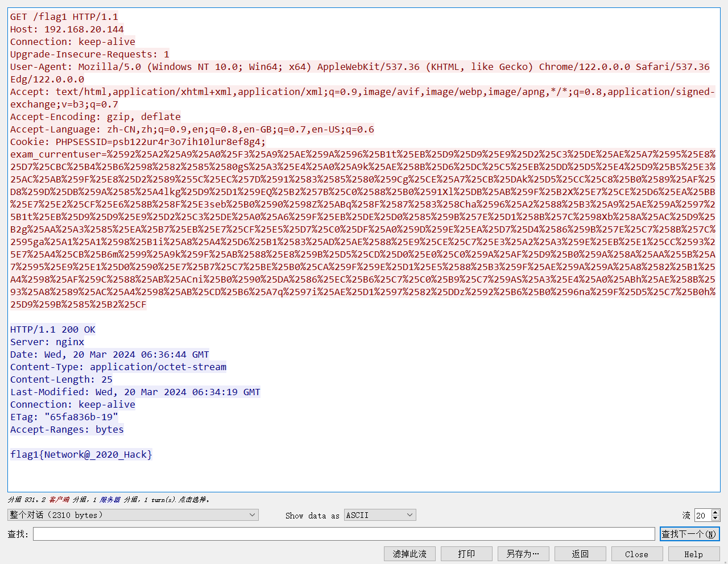Click the 打印 print button
728x564 pixels.
tap(466, 554)
